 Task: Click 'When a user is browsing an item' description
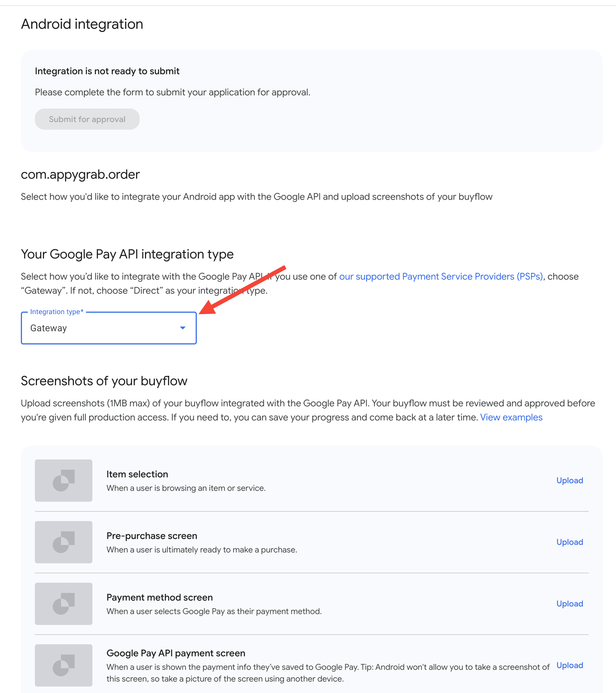pyautogui.click(x=186, y=488)
